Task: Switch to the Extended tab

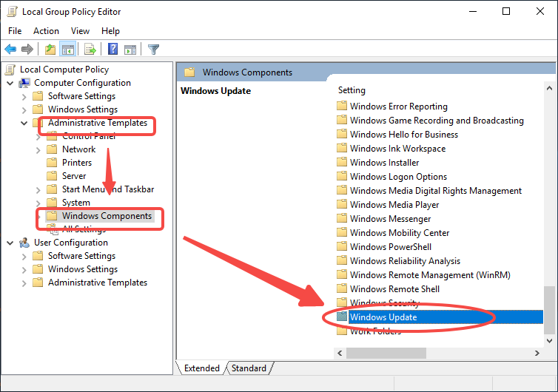Action: 202,368
